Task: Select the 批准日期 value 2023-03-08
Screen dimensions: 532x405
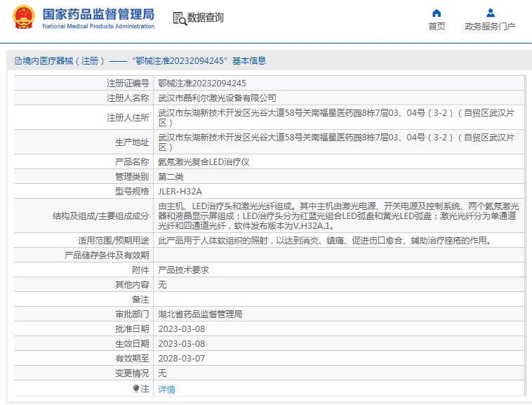Action: [182, 329]
